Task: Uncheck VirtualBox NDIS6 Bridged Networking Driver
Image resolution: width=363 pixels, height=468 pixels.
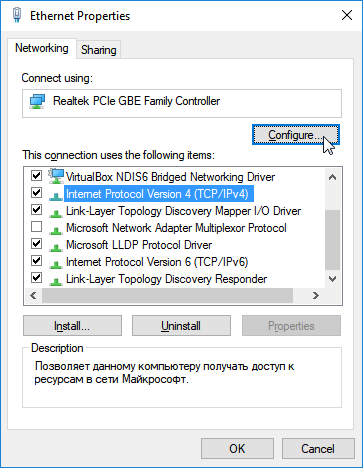Action: click(36, 175)
